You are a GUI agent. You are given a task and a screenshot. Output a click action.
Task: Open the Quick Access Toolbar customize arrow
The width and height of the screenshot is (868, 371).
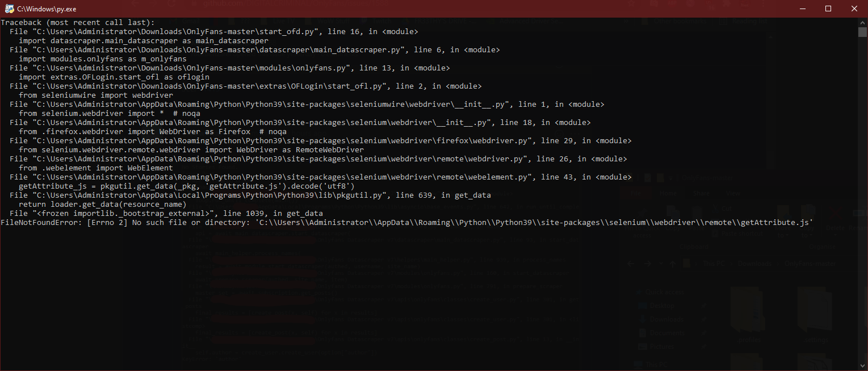click(670, 177)
